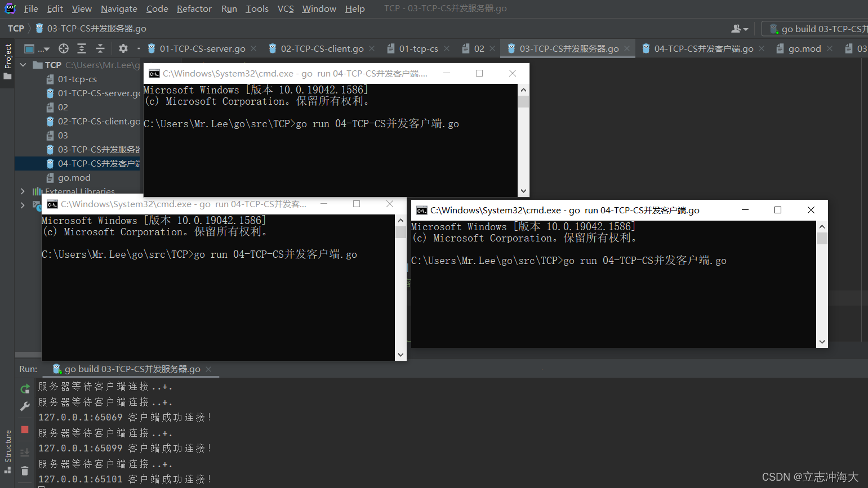The image size is (868, 488).
Task: Click the locate opened file crosshair icon
Action: pos(64,48)
